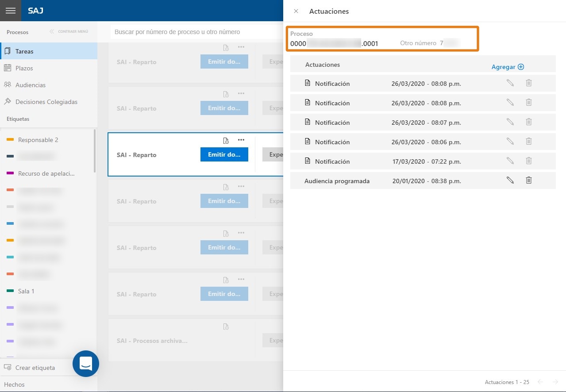The height and width of the screenshot is (392, 566).
Task: Open Audiencias in the sidebar
Action: point(49,85)
